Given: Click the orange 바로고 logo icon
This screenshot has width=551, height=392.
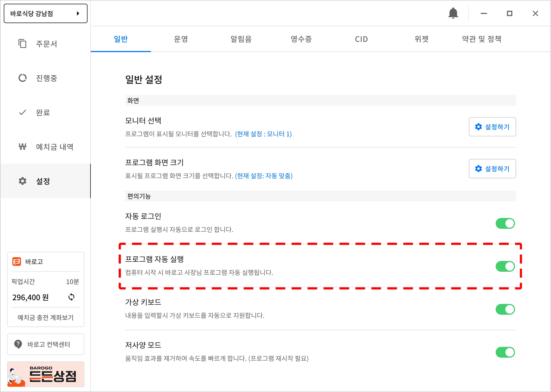Looking at the screenshot, I should click(x=17, y=262).
